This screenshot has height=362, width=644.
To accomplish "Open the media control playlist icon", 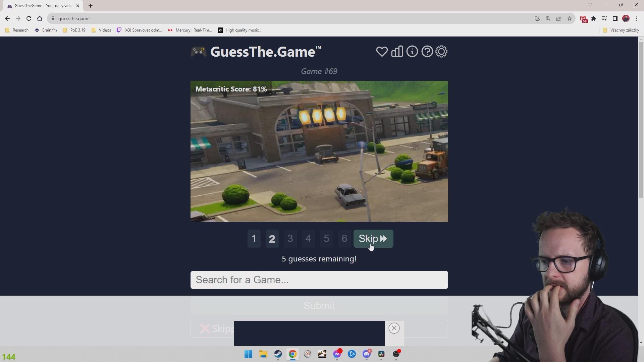I will (x=604, y=18).
